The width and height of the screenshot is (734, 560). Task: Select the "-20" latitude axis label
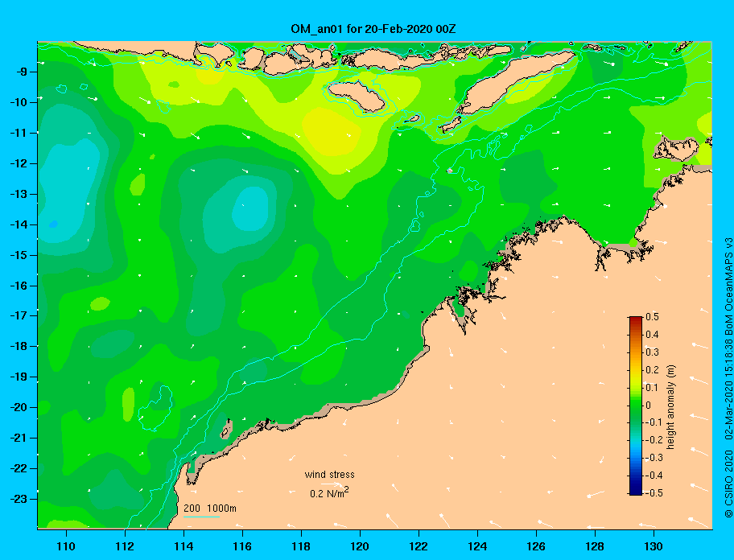click(x=18, y=407)
